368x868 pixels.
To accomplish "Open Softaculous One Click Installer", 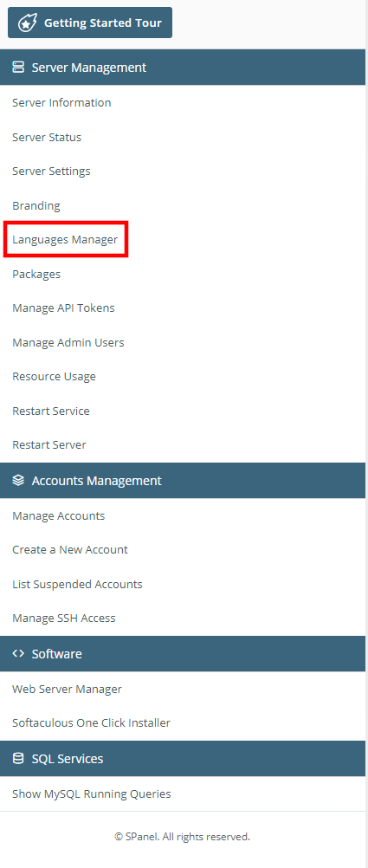I will click(91, 723).
